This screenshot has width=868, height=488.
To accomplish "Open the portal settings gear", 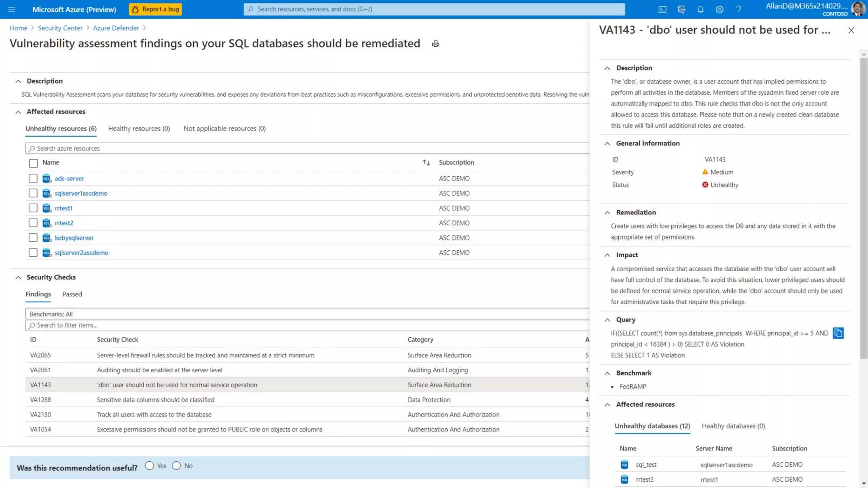I will tap(719, 9).
